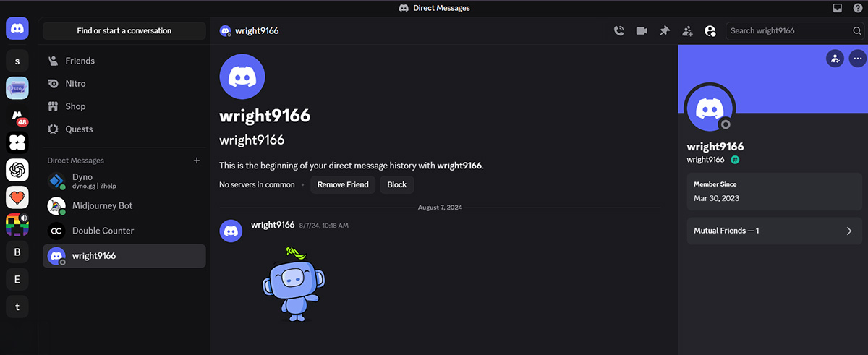
Task: Open the OpenAI server icon
Action: tap(17, 170)
